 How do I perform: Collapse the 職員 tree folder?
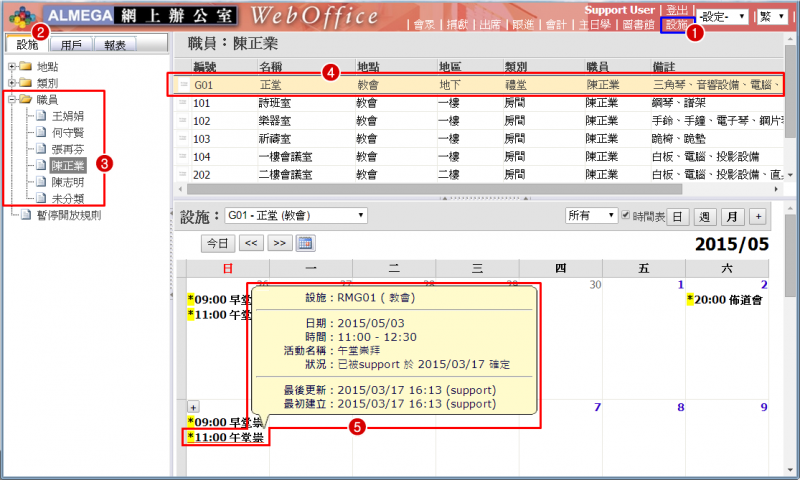click(11, 99)
